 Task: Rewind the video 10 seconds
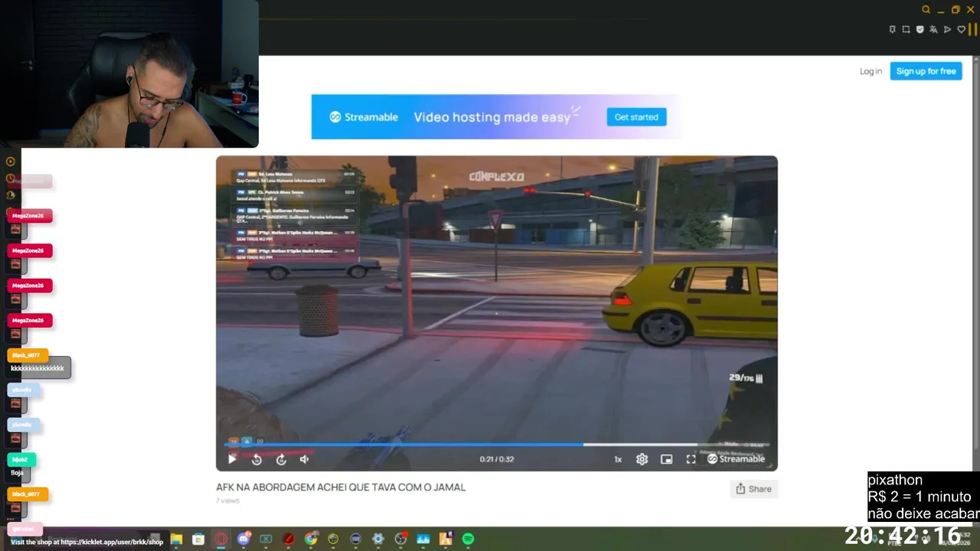tap(256, 459)
